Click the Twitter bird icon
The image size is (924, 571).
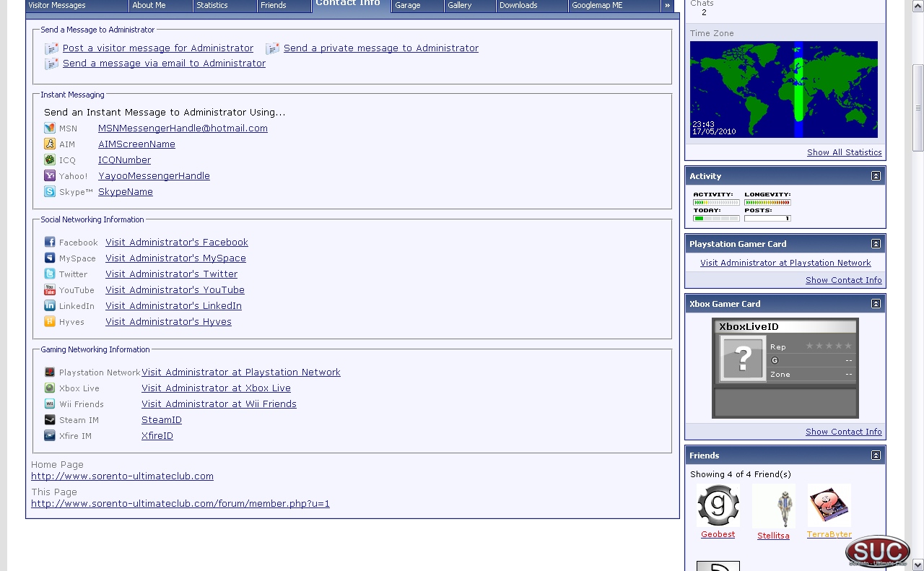click(50, 274)
